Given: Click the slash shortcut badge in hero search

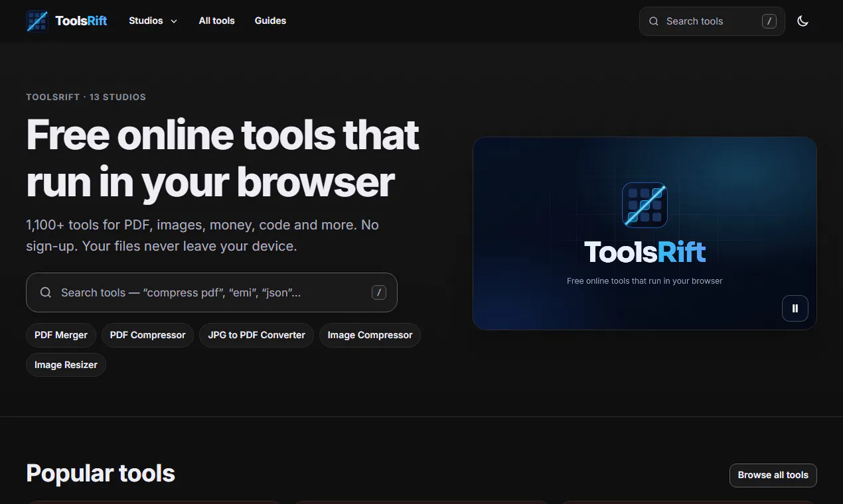Looking at the screenshot, I should 379,292.
